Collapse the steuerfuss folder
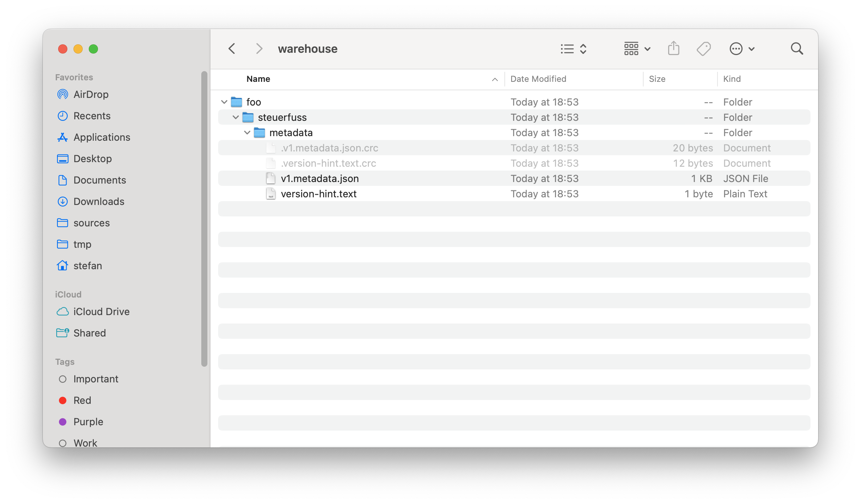This screenshot has width=861, height=504. click(236, 117)
